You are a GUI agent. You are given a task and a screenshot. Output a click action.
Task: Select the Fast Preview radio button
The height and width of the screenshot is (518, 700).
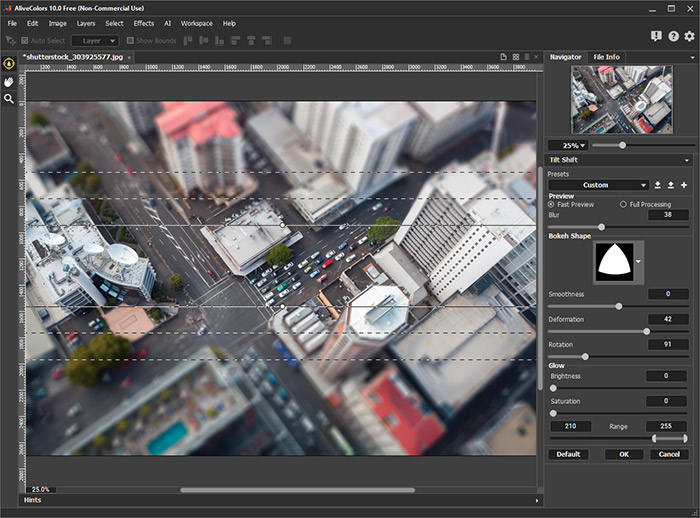click(x=552, y=204)
